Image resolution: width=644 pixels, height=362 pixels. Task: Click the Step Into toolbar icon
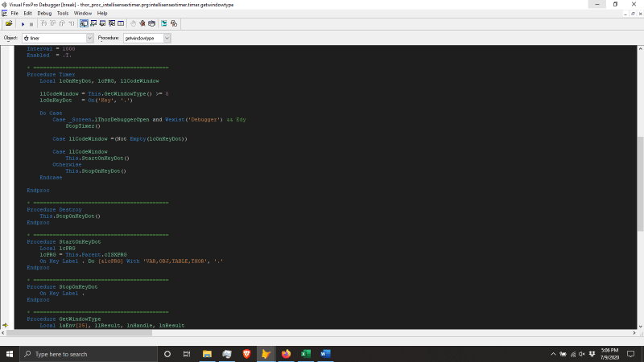(x=43, y=24)
